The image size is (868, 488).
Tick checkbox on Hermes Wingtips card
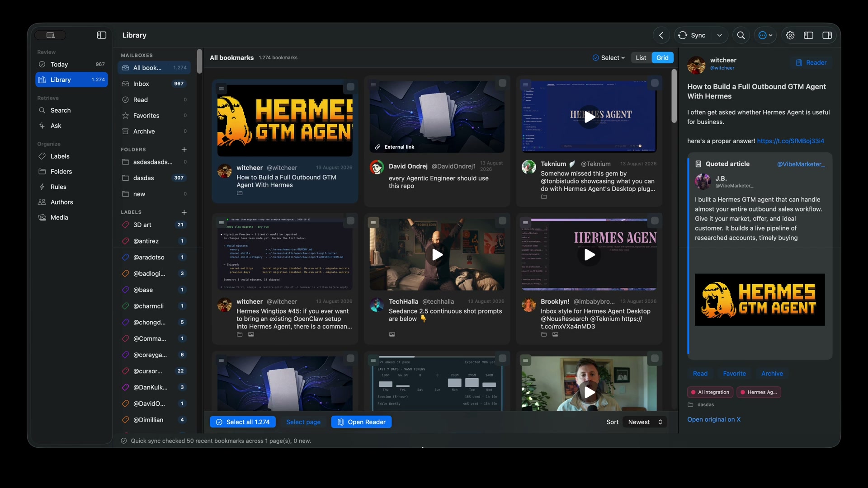[x=350, y=221]
